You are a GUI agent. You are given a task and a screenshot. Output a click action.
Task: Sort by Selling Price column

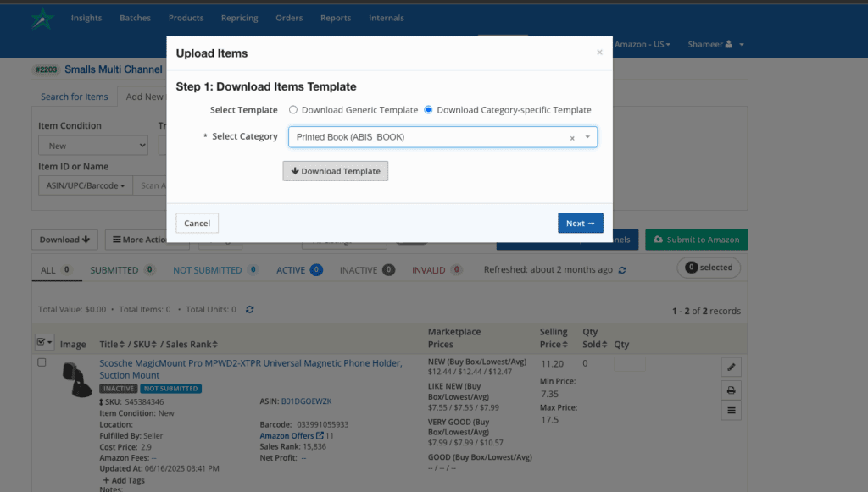[x=554, y=338]
